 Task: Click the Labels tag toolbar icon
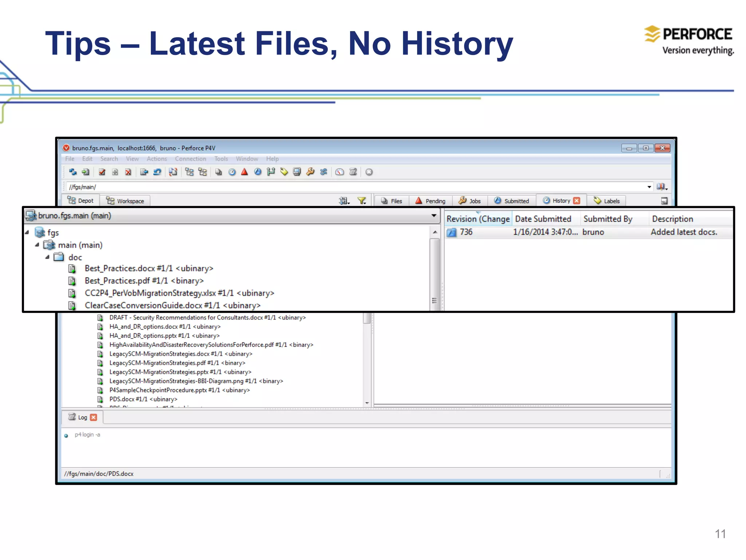pos(284,172)
